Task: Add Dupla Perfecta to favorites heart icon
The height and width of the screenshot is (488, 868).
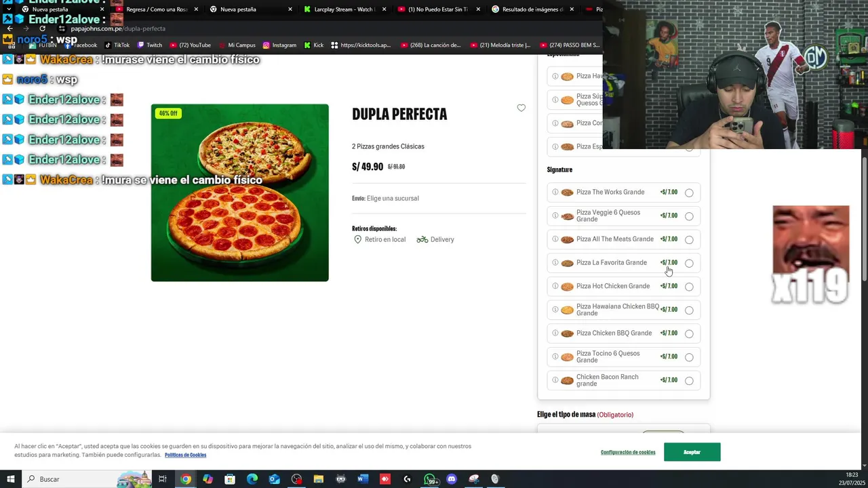Action: (521, 108)
